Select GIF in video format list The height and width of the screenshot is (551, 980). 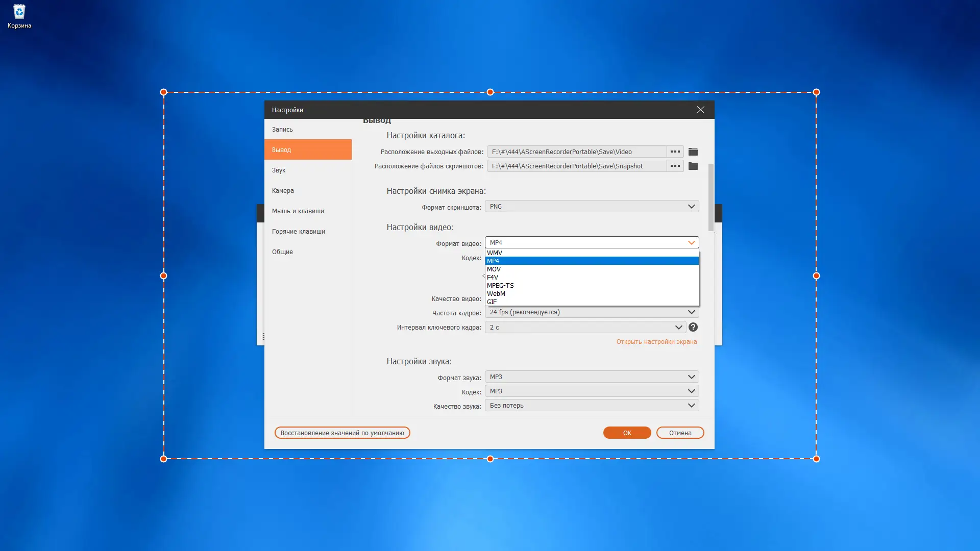[492, 302]
